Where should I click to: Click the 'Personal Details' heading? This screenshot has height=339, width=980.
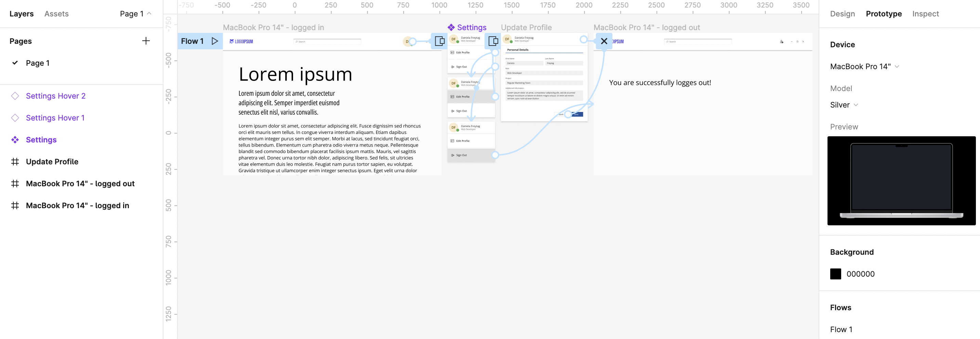coord(517,50)
